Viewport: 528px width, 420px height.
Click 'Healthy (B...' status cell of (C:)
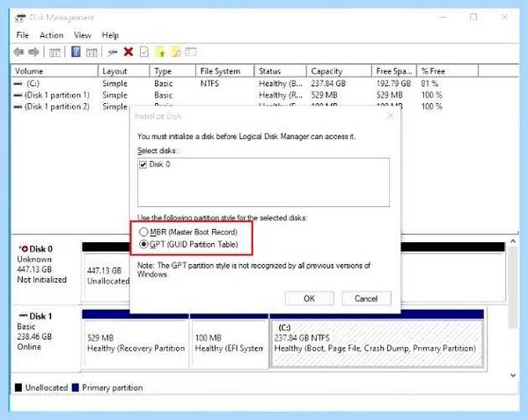(x=281, y=83)
